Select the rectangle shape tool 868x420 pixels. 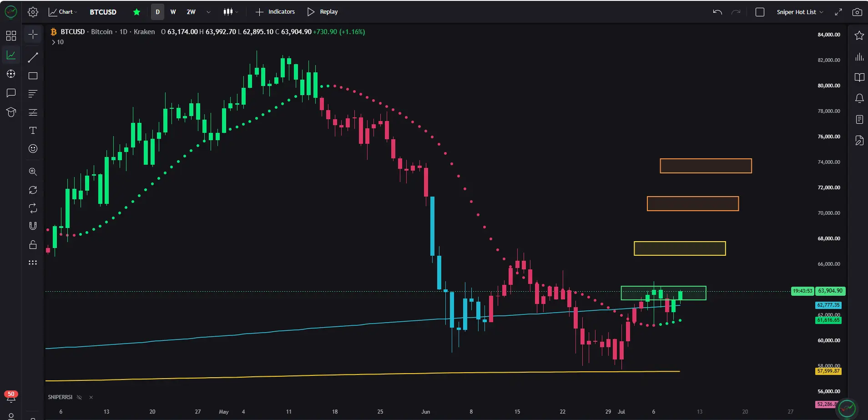click(33, 76)
